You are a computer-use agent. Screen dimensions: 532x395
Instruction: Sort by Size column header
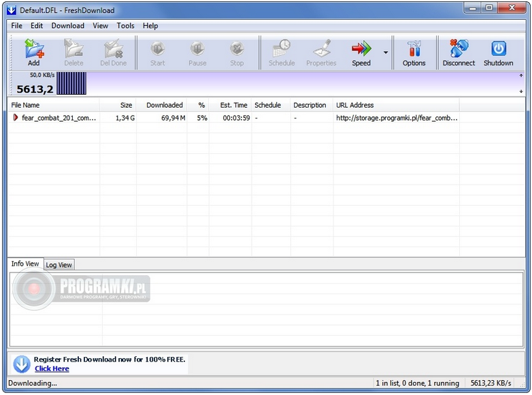118,106
